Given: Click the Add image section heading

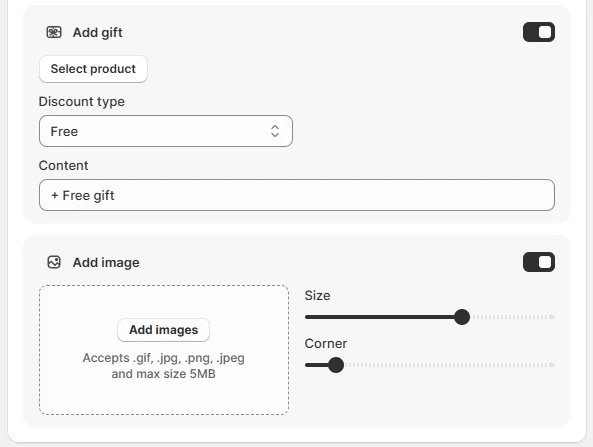Looking at the screenshot, I should 106,262.
